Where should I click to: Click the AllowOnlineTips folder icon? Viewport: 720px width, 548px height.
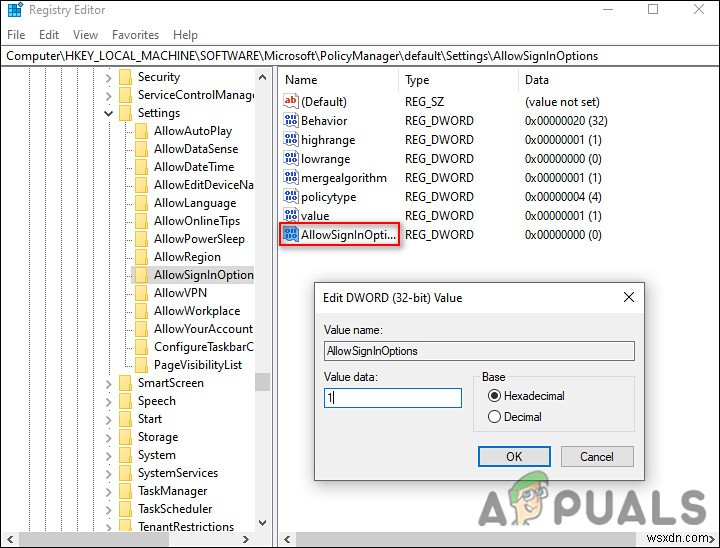tap(141, 220)
